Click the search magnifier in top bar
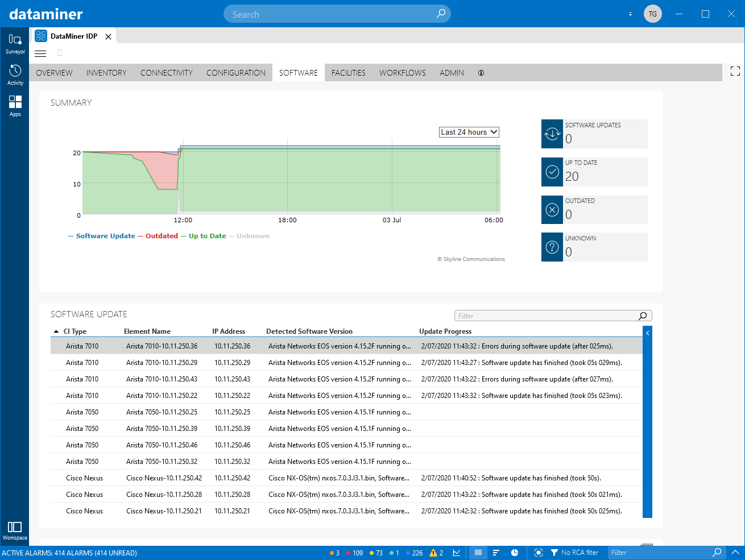 (441, 14)
